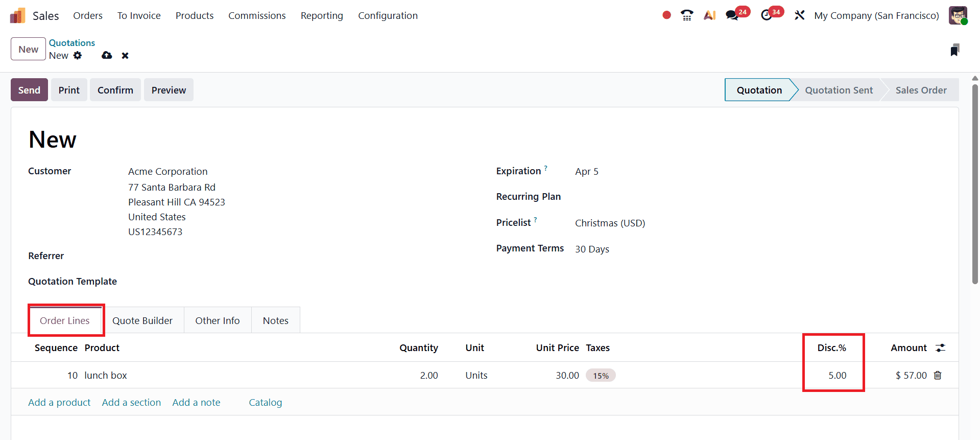Screen dimensions: 980x440
Task: Open the Customer field Acme Corporation
Action: pos(168,171)
